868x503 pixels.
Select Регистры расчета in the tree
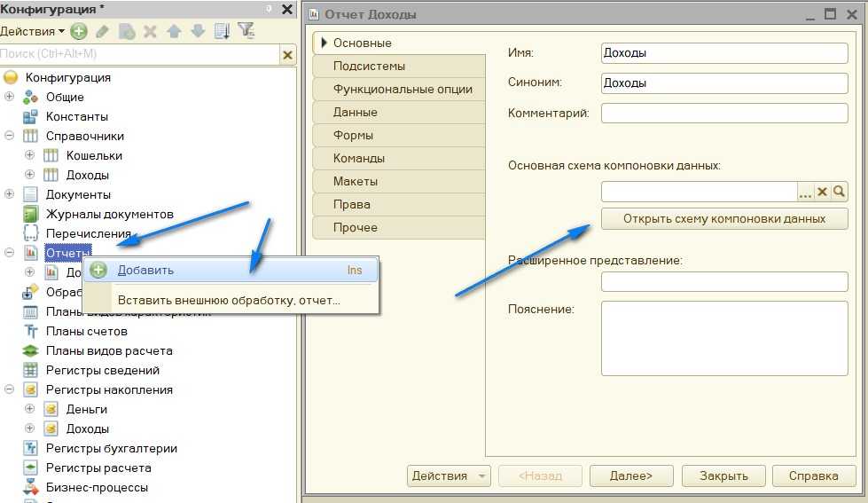pyautogui.click(x=98, y=468)
